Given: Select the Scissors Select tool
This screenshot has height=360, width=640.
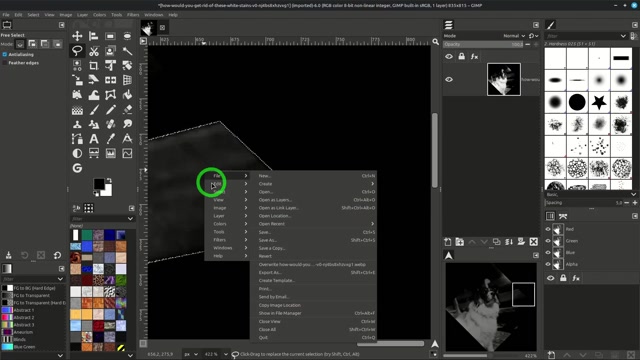Looking at the screenshot, I should pyautogui.click(x=93, y=51).
